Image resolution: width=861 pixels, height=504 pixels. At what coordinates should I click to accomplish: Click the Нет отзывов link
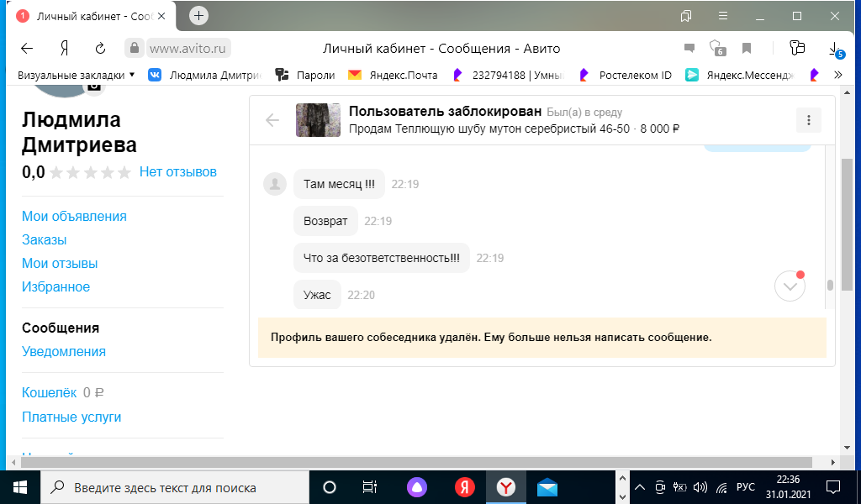click(x=178, y=171)
